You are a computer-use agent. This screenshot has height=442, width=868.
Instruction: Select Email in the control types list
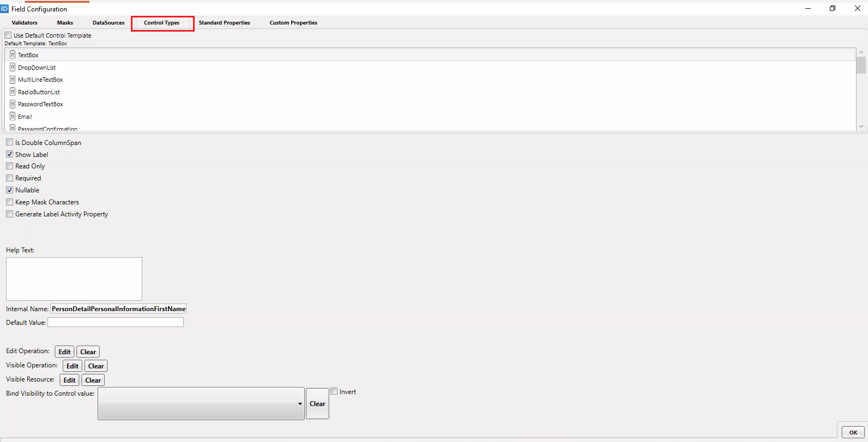tap(431, 117)
